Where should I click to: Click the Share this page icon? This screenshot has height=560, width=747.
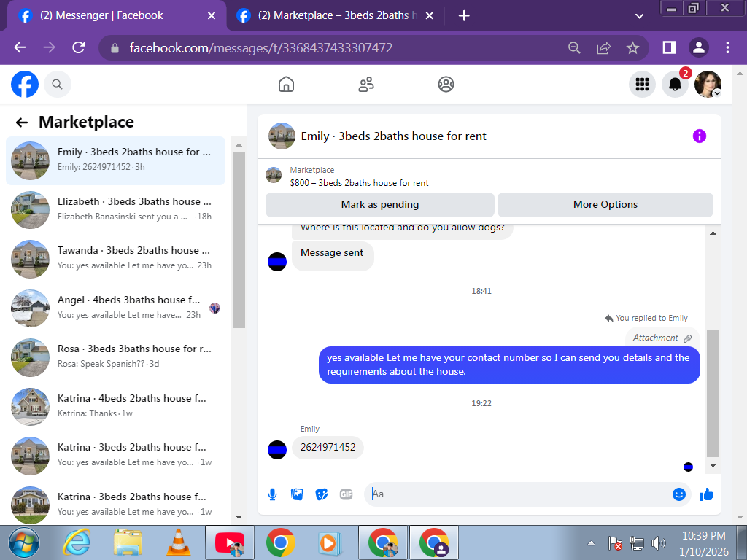point(603,47)
